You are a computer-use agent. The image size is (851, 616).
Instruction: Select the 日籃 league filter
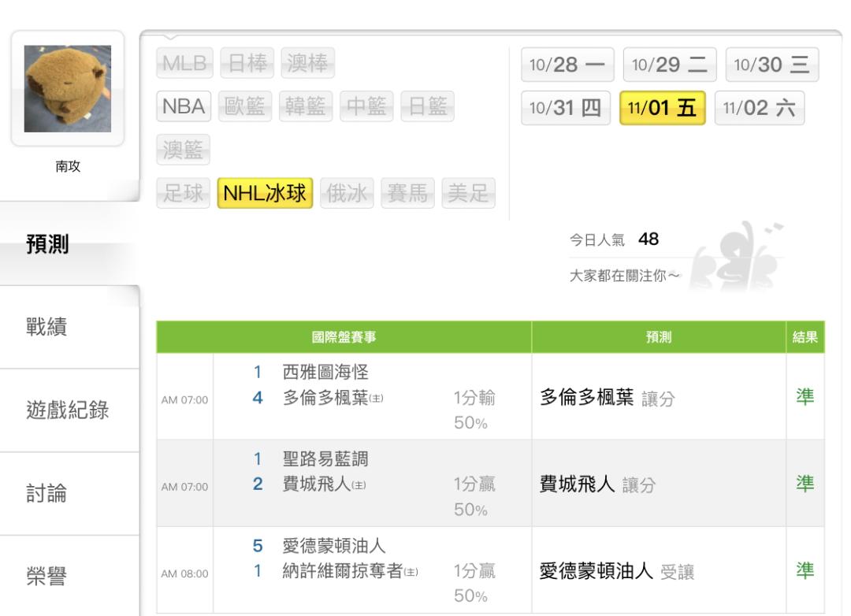point(427,106)
